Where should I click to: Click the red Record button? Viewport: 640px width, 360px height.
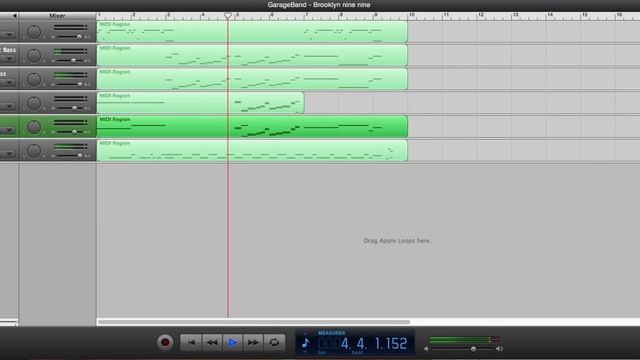(x=165, y=342)
